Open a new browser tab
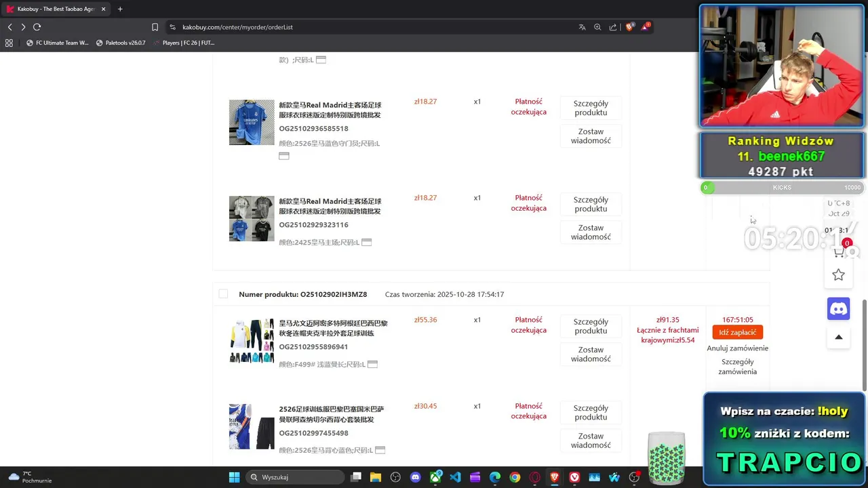Image resolution: width=868 pixels, height=488 pixels. pos(120,9)
